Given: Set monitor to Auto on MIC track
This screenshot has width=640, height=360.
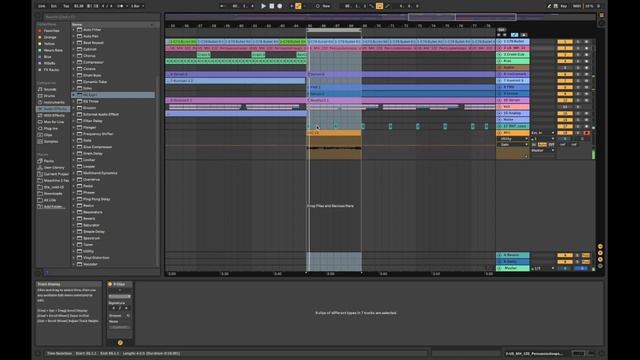Looking at the screenshot, I should (542, 144).
